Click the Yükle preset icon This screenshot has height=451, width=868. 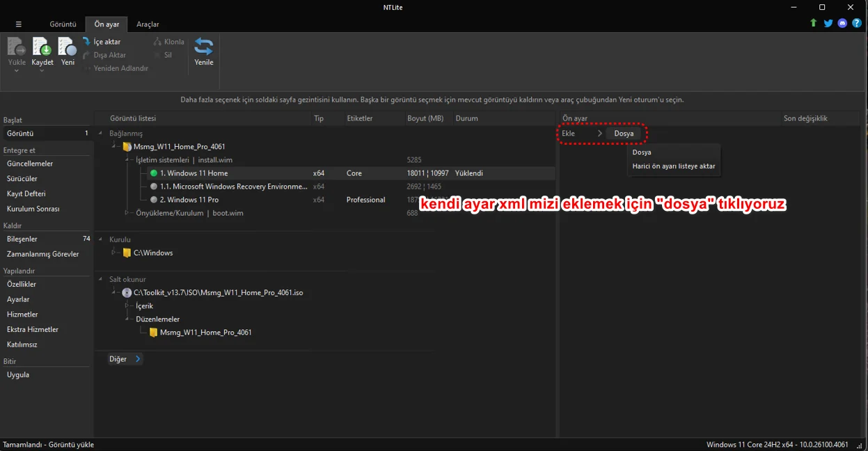point(17,47)
